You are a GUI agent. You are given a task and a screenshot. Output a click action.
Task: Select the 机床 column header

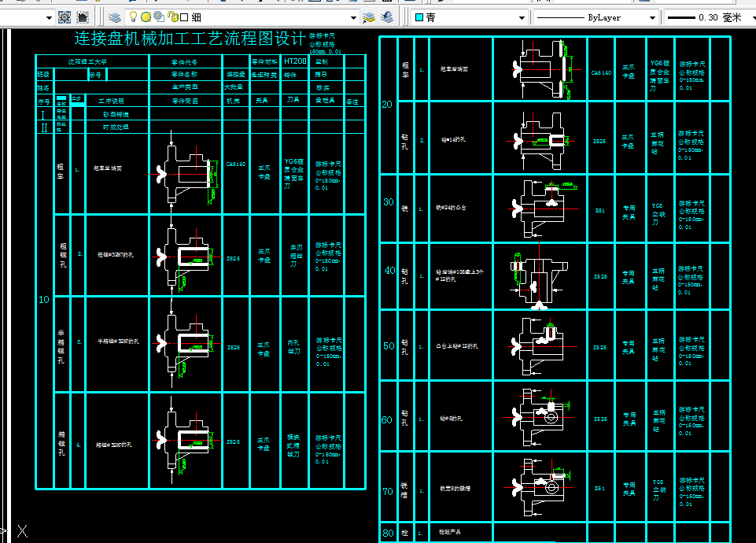[233, 101]
